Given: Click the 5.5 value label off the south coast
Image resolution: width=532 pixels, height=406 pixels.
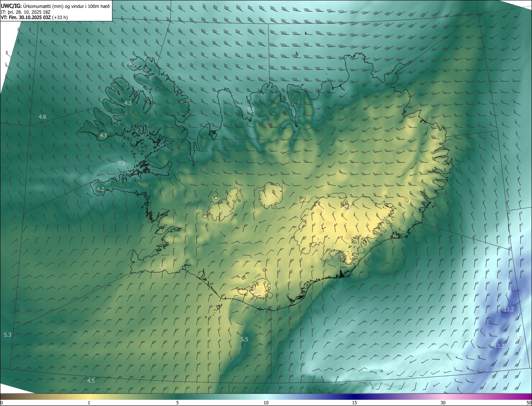Looking at the screenshot, I should click(244, 339).
